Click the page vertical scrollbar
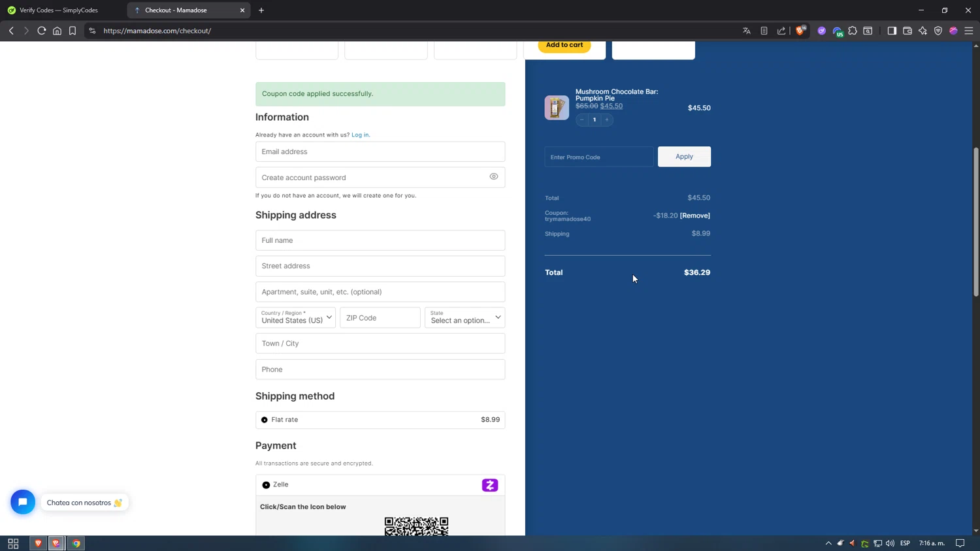This screenshot has width=980, height=551. [976, 222]
